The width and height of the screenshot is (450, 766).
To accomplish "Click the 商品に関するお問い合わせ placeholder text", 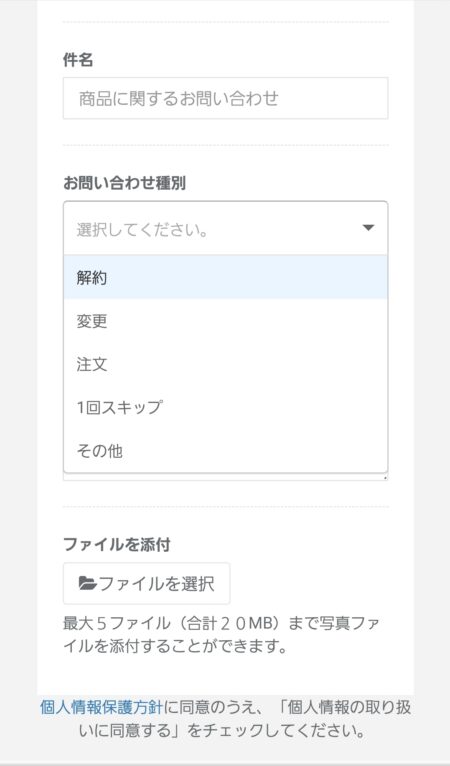I will click(x=179, y=98).
